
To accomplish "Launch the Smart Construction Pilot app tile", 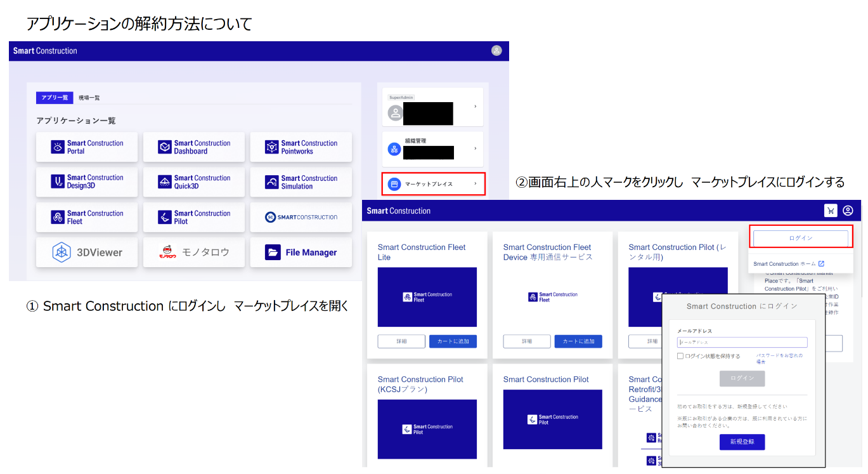I will [194, 217].
